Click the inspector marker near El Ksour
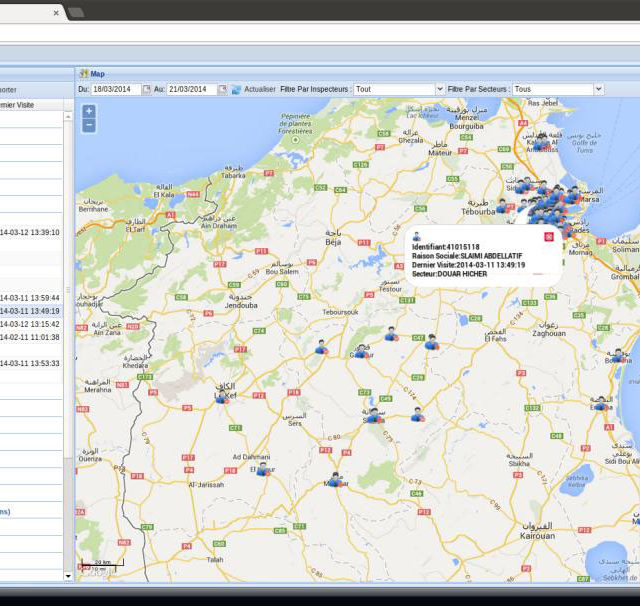Viewport: 640px width, 606px height. pos(262,468)
